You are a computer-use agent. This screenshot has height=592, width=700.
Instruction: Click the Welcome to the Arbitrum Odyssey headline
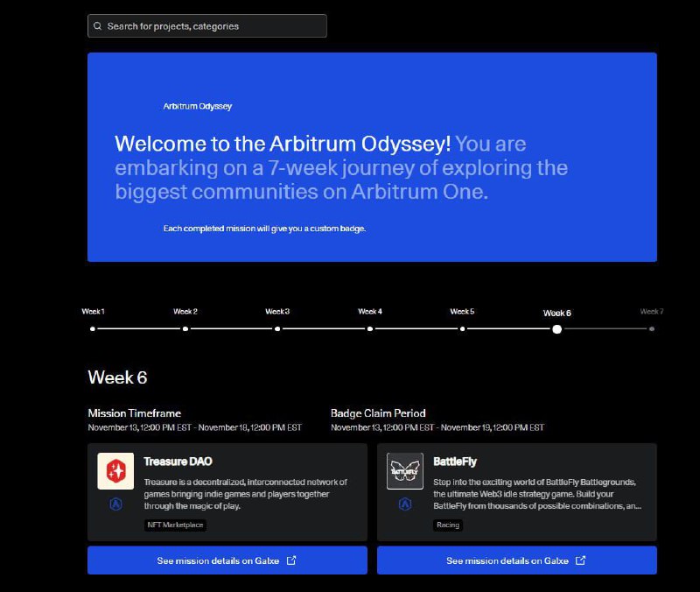click(341, 167)
